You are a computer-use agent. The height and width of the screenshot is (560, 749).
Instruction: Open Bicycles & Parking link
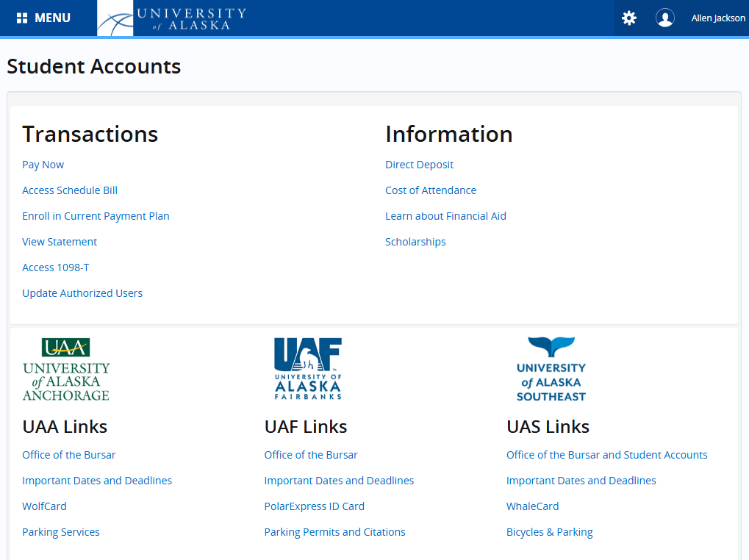click(549, 532)
